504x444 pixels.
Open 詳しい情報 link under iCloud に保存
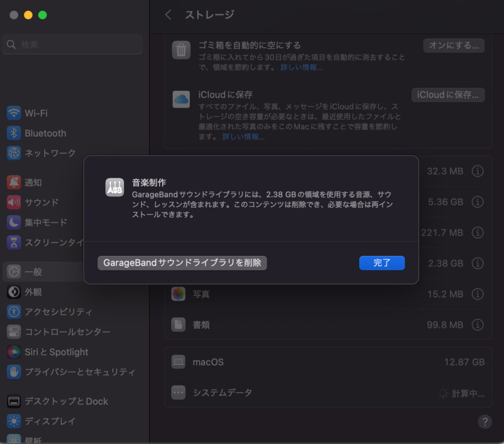click(243, 137)
